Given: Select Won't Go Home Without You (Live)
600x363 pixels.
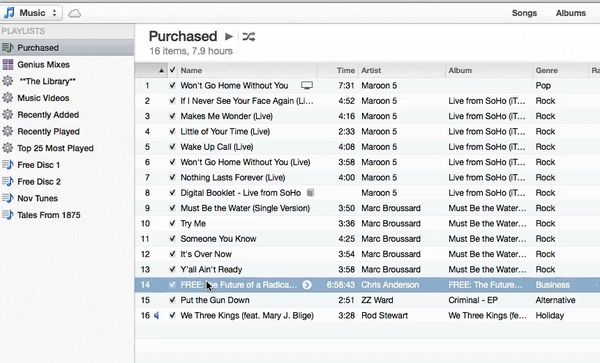Looking at the screenshot, I should (245, 162).
